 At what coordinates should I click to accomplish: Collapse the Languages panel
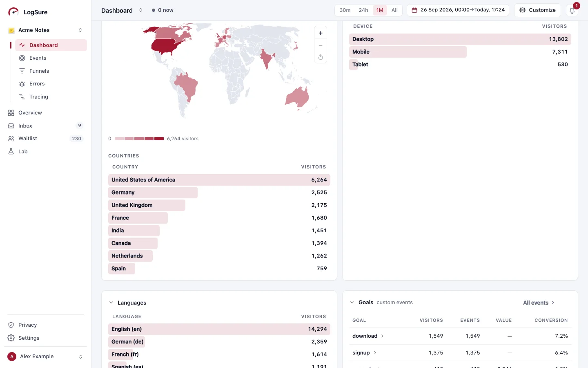click(x=111, y=303)
